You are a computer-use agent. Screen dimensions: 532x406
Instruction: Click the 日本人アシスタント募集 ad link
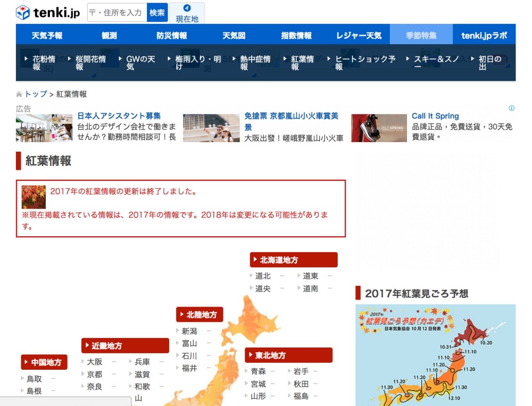click(x=119, y=116)
